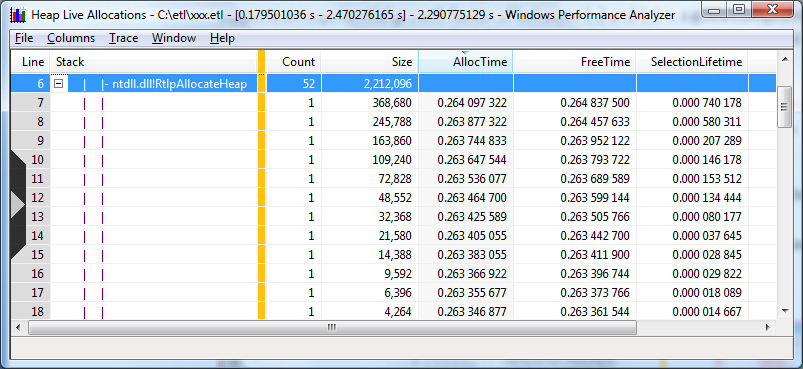
Task: Click the SelectionLifetime column header
Action: [692, 62]
